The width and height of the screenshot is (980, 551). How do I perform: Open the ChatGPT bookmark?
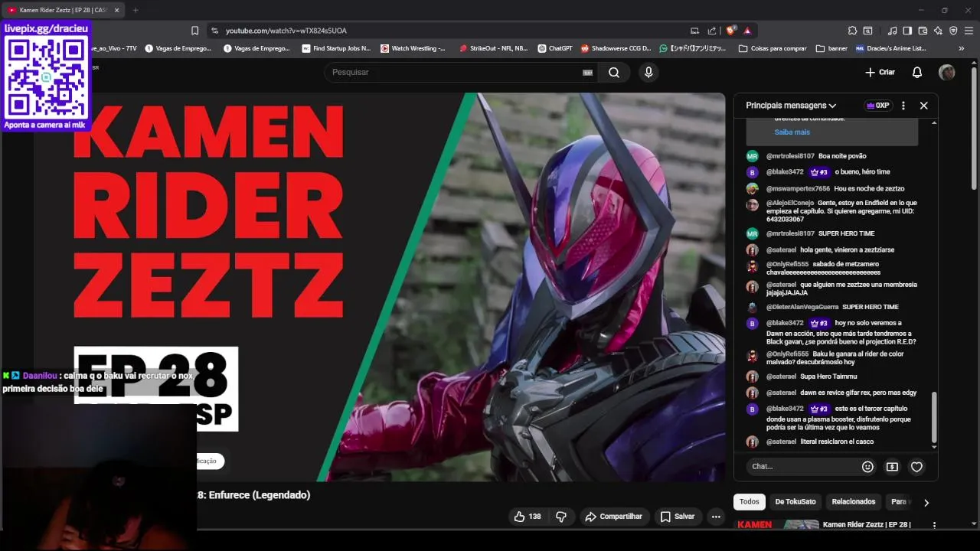[x=555, y=48]
